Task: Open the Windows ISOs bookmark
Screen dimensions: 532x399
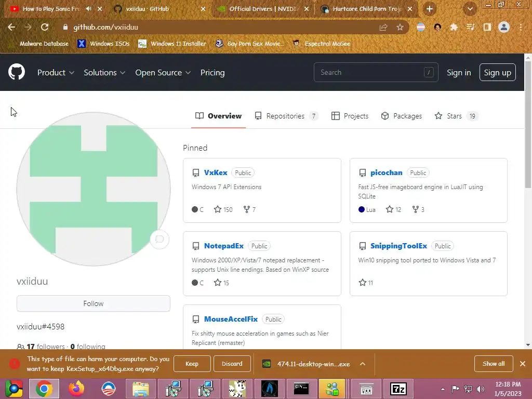Action: coord(103,44)
